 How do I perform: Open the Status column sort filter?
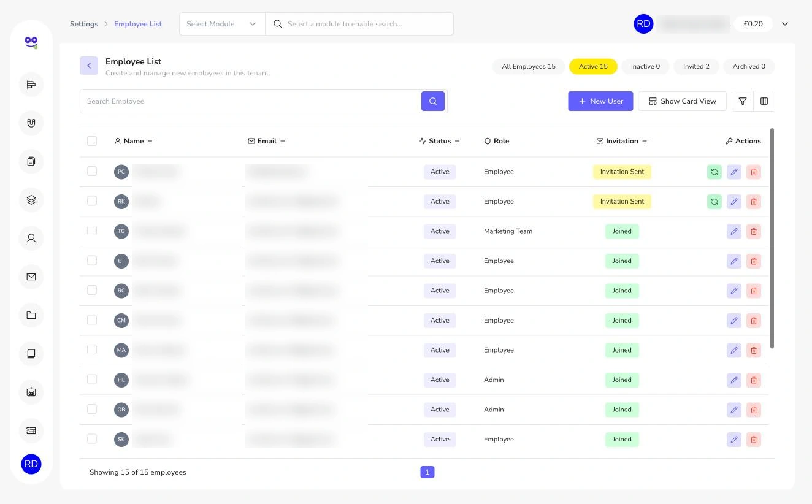[457, 141]
